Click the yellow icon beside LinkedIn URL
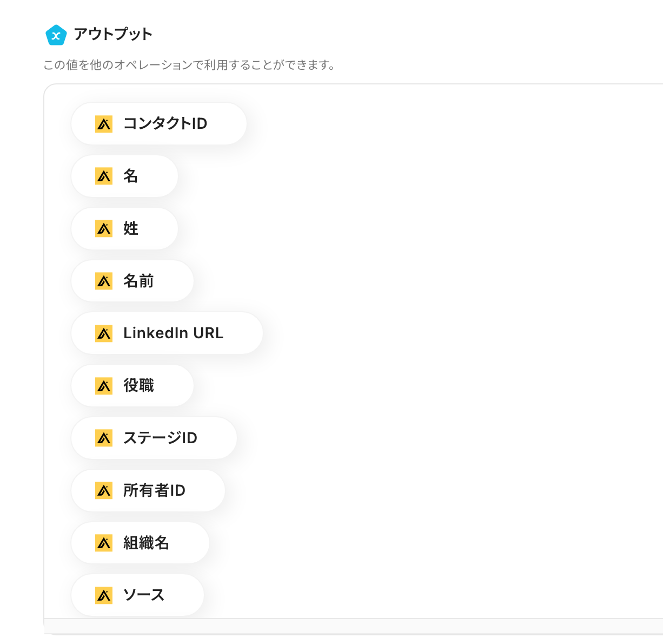The height and width of the screenshot is (644, 663). 104,333
